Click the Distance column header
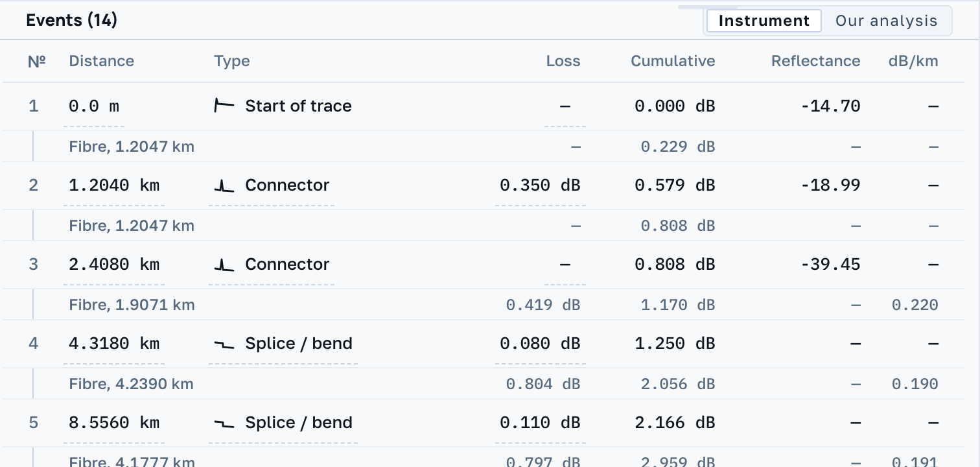 click(x=102, y=61)
